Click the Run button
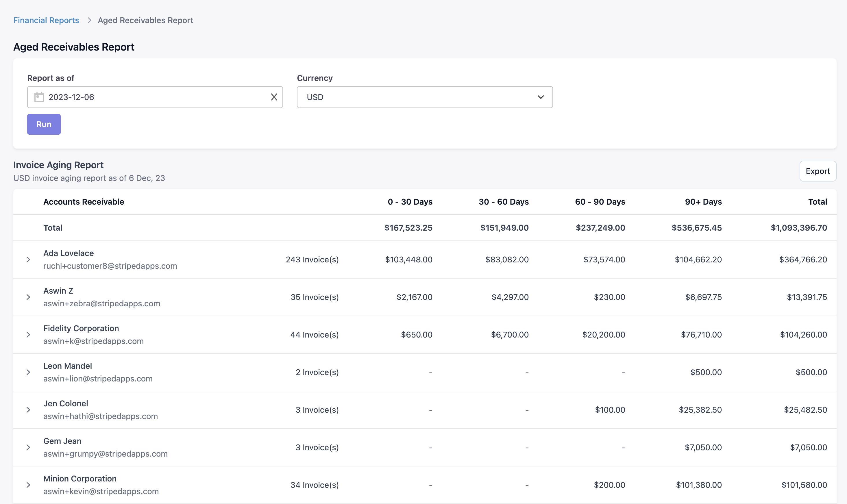The image size is (847, 504). pyautogui.click(x=44, y=124)
